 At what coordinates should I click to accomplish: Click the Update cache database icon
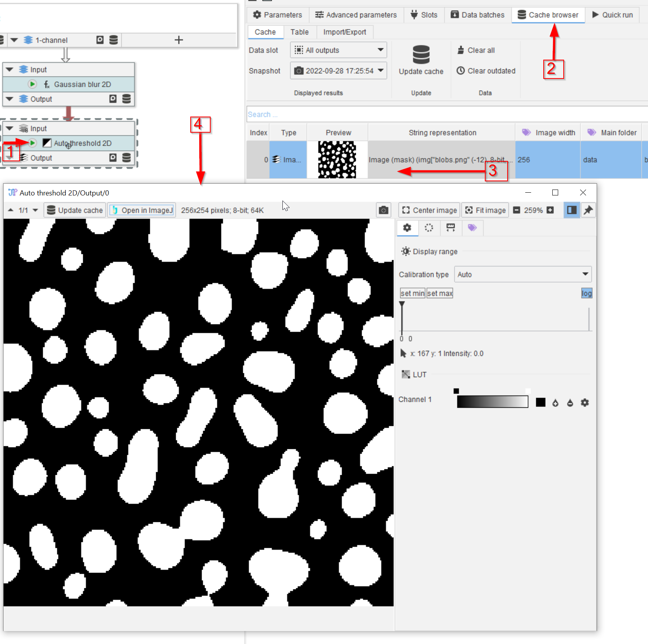pos(421,55)
